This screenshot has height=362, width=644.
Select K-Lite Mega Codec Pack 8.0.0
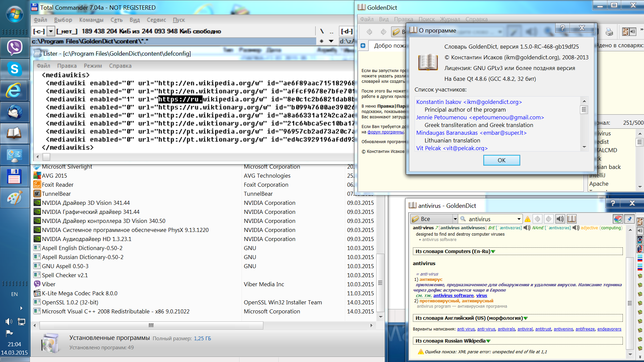(x=79, y=293)
